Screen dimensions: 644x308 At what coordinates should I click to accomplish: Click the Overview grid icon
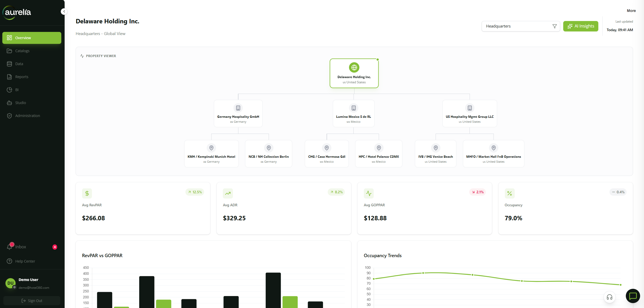click(9, 38)
